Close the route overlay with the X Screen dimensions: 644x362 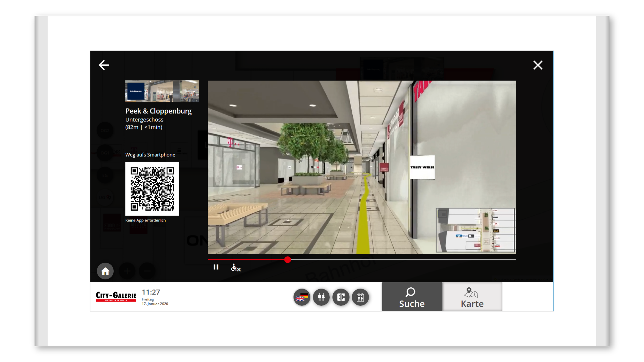click(x=538, y=65)
